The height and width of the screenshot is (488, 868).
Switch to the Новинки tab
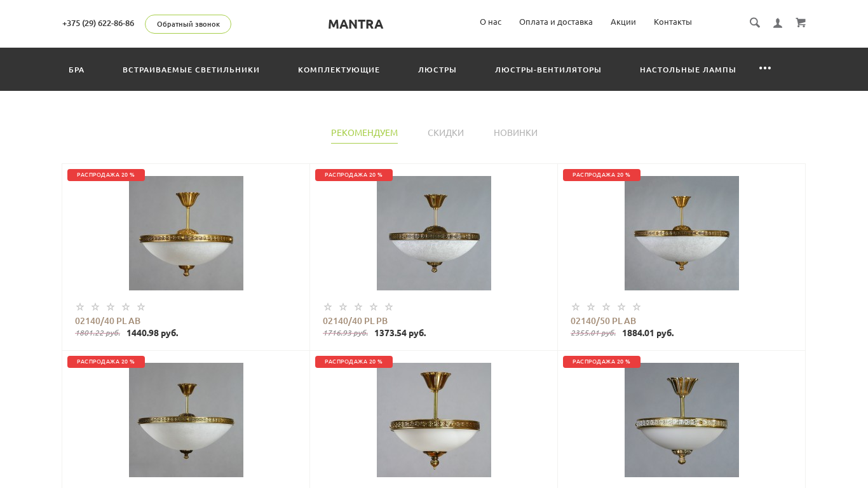515,133
